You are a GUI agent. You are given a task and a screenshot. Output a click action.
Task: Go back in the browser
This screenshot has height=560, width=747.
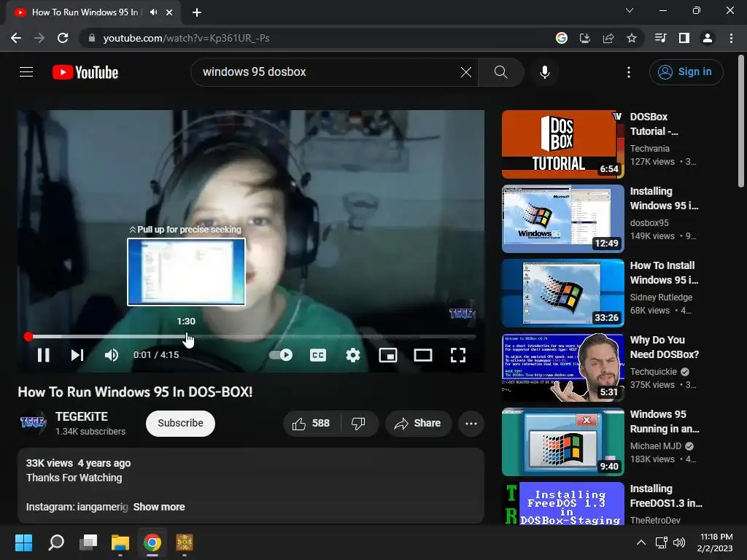(16, 38)
